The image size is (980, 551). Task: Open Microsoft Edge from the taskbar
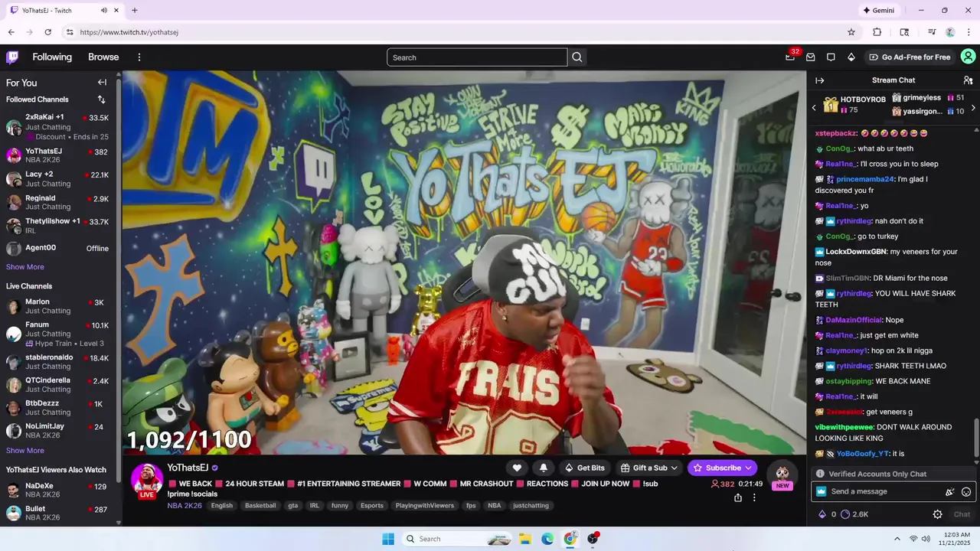547,539
